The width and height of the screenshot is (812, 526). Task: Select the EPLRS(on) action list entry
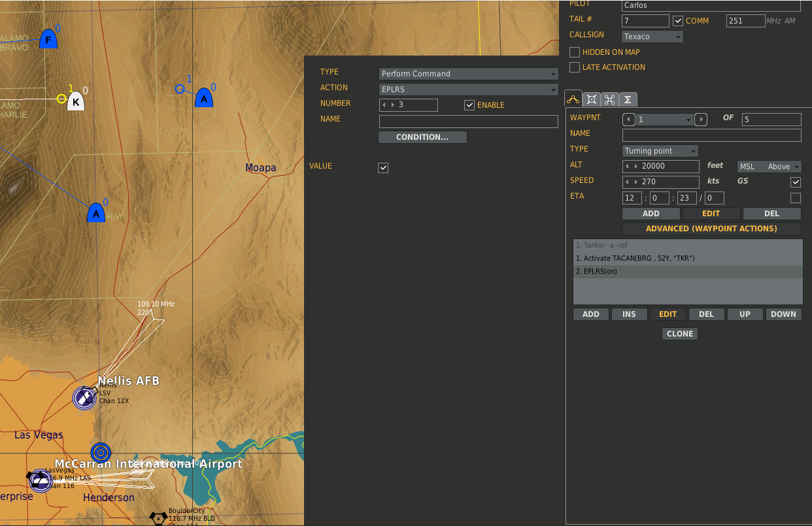coord(687,271)
